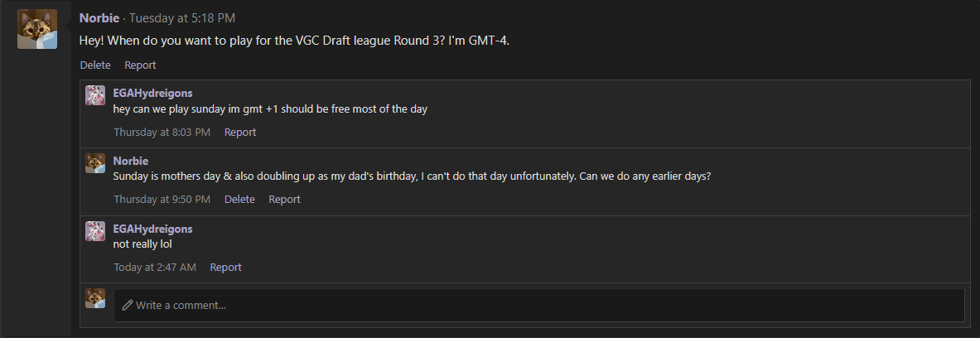Focus the "Write a comment..." field
The image size is (980, 338).
[x=538, y=305]
